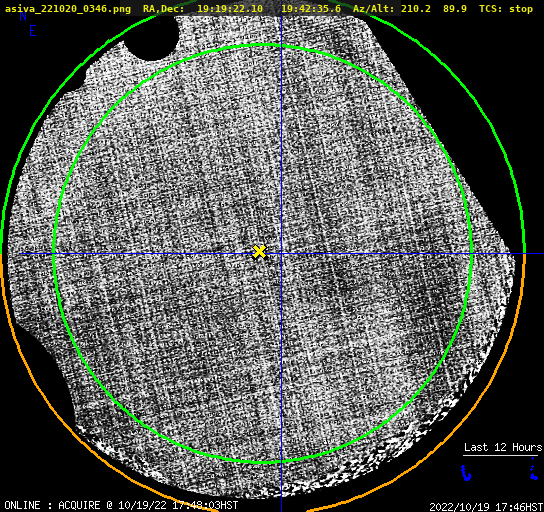The image size is (544, 512).
Task: Click the right blue dot cluster under Last 12 Hours
Action: coord(534,469)
